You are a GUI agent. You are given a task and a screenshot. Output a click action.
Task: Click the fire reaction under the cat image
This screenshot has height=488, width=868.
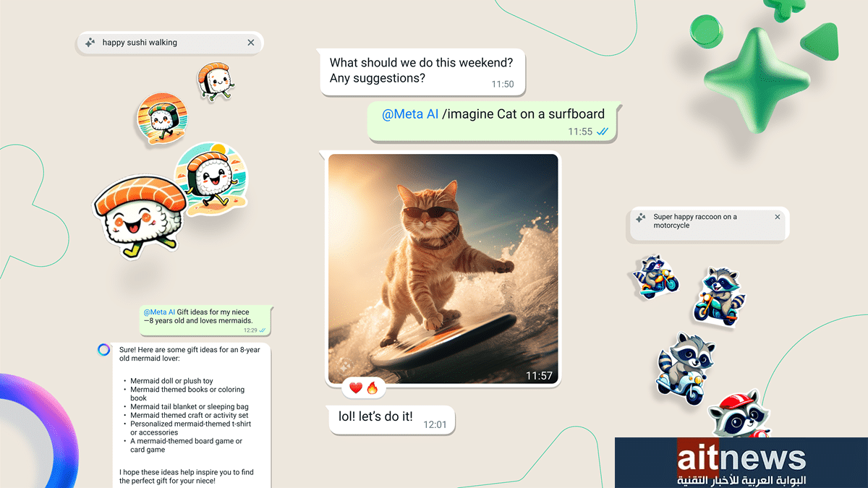click(373, 388)
